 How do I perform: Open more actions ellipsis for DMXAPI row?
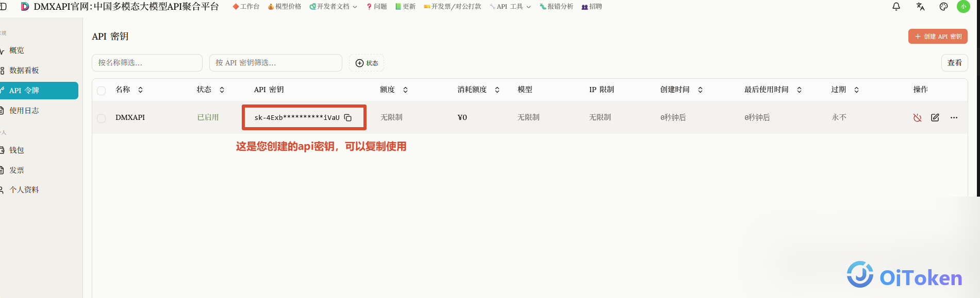[x=954, y=117]
